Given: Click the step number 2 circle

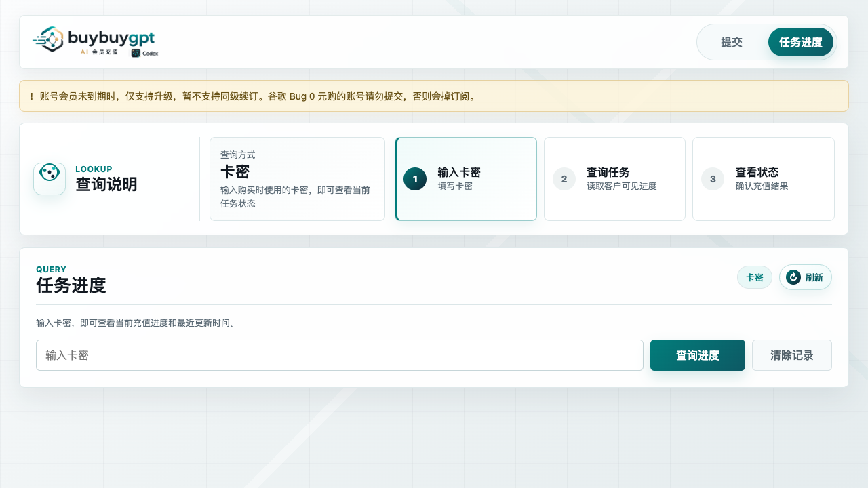Looking at the screenshot, I should click(564, 179).
